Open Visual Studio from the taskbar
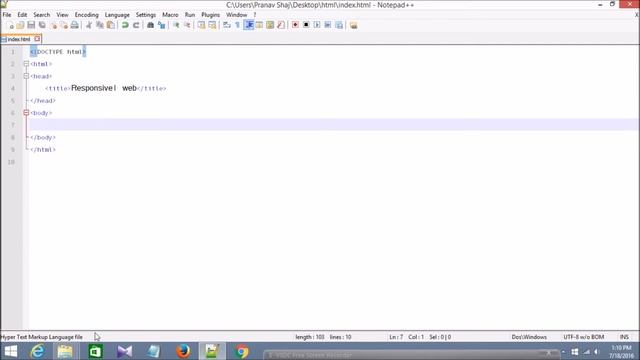 coord(124,351)
